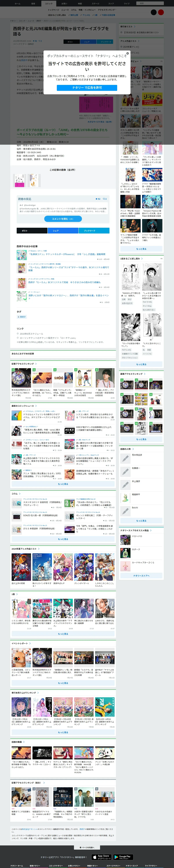Open the 2010年6月スケジュール link
The image size is (174, 868).
[x=31, y=334]
